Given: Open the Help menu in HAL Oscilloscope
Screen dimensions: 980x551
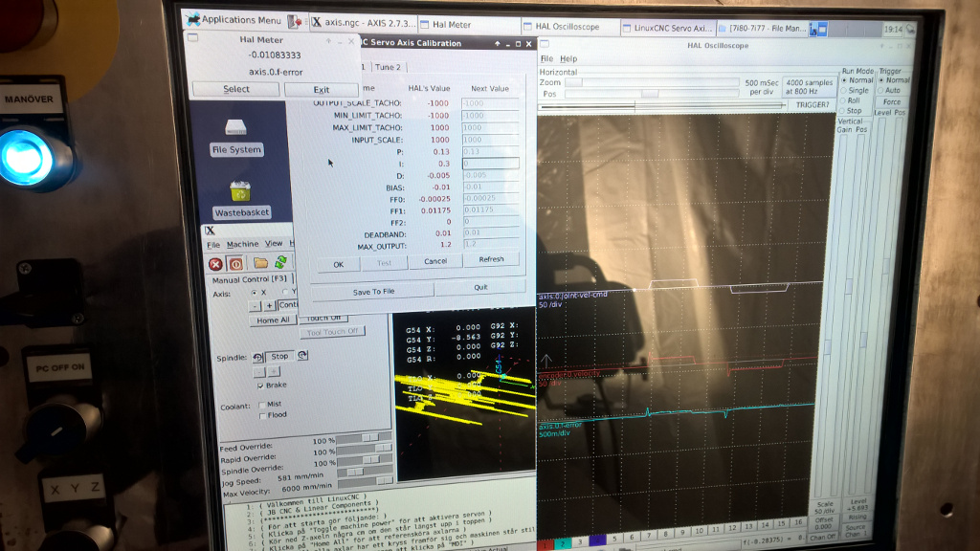Looking at the screenshot, I should [x=568, y=58].
